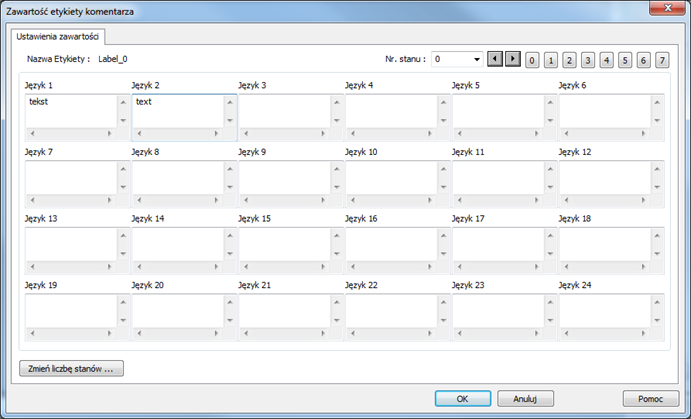The image size is (691, 419).
Task: Close the Zawartość etykiety komentarza dialog
Action: (667, 8)
